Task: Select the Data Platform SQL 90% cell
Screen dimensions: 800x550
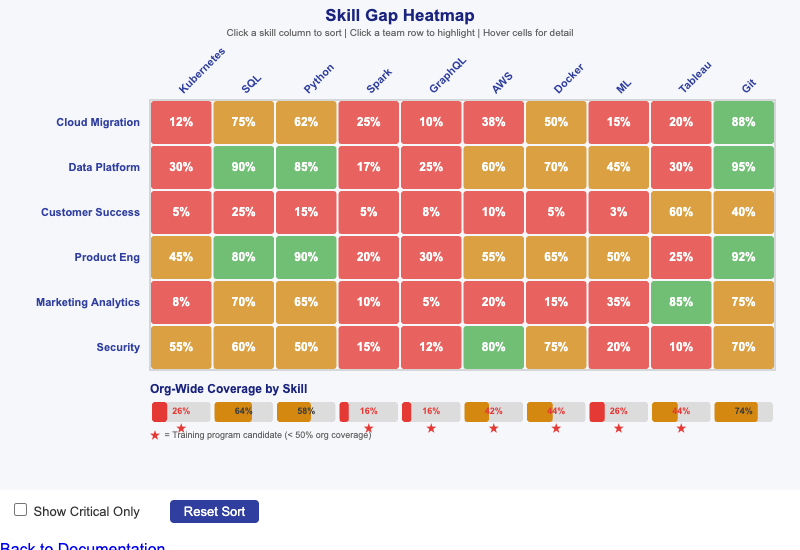Action: click(x=243, y=167)
